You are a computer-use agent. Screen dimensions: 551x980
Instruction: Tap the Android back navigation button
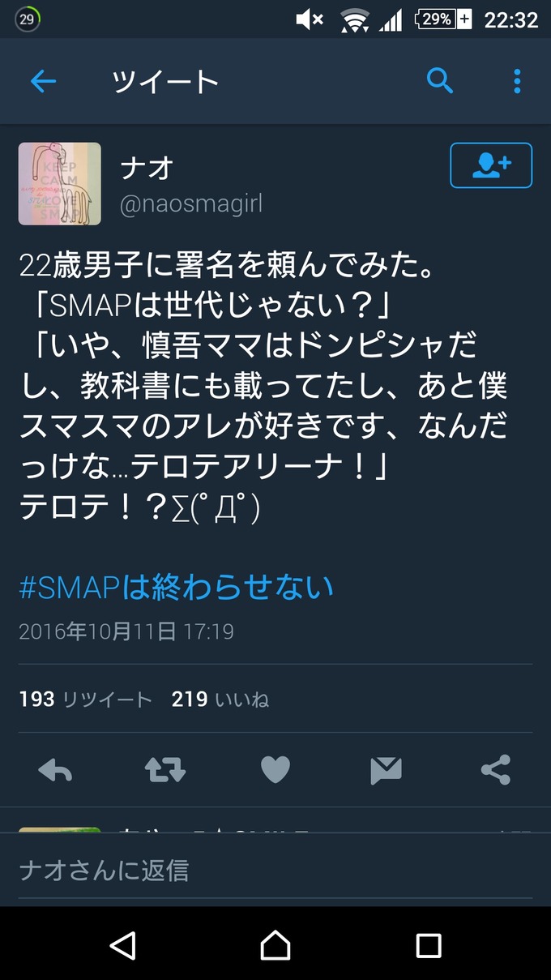coord(122,944)
